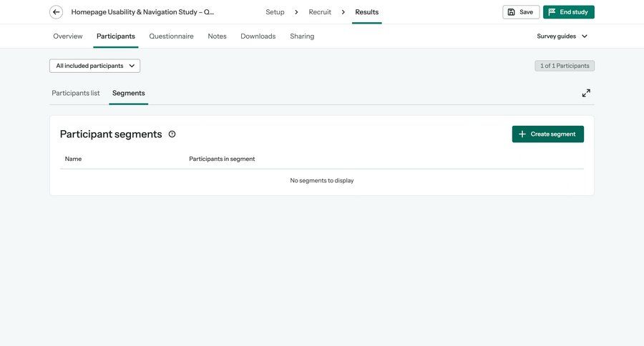This screenshot has width=644, height=346.
Task: Open the Questionnaire tab
Action: (171, 36)
